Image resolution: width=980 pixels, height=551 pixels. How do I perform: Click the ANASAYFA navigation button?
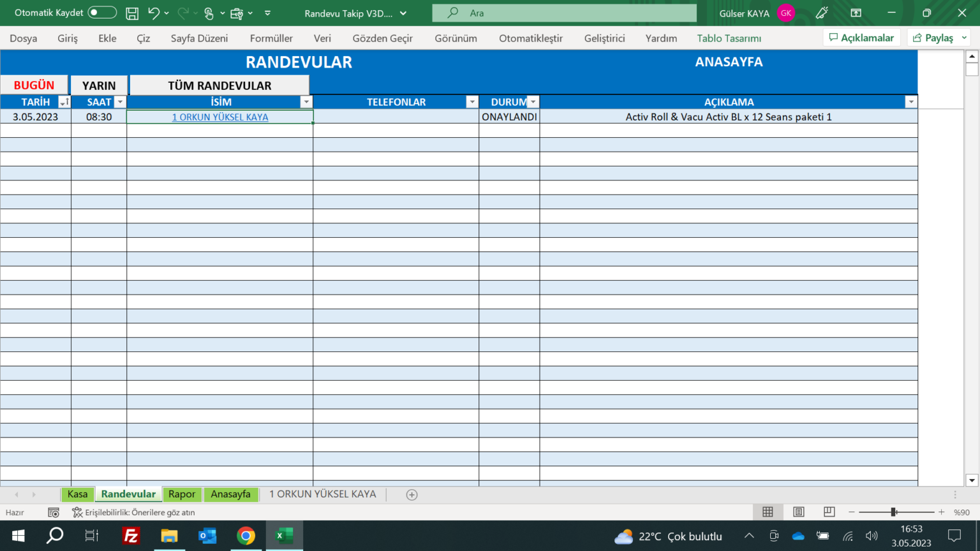(729, 62)
